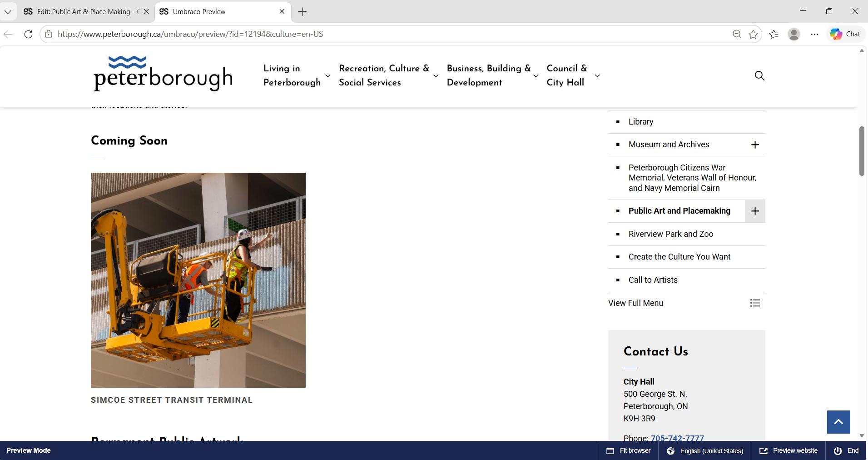The height and width of the screenshot is (460, 868).
Task: Open the browser profile avatar
Action: pos(794,34)
